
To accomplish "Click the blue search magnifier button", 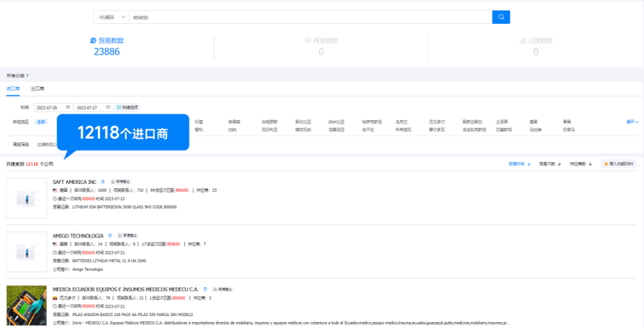I will pos(501,17).
